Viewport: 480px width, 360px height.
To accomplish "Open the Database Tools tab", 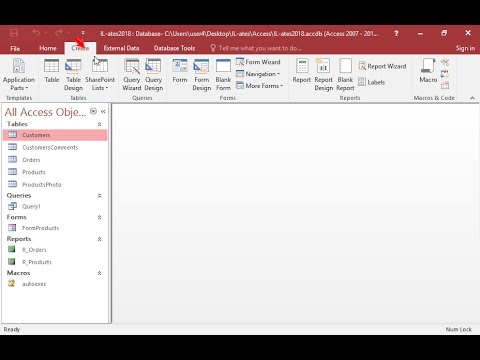I will pyautogui.click(x=174, y=48).
